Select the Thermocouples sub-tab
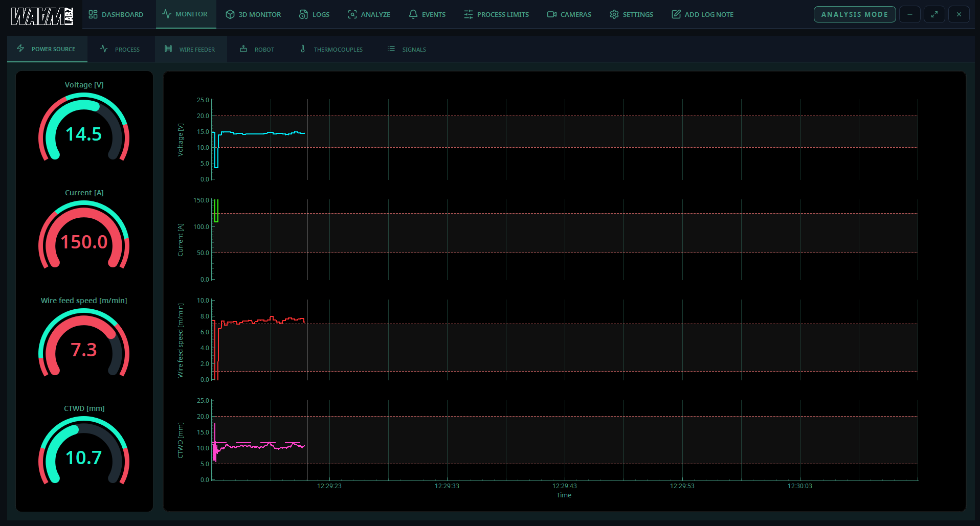This screenshot has height=526, width=980. click(331, 49)
